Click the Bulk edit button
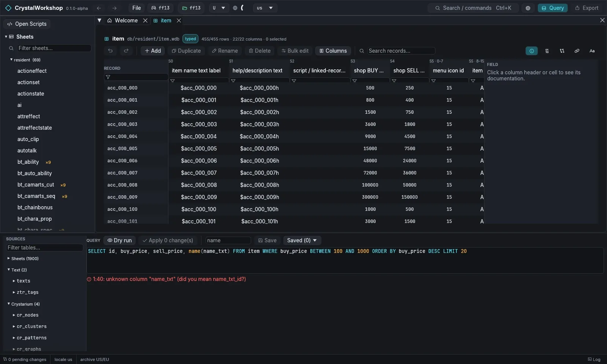607x364 pixels. (x=295, y=51)
